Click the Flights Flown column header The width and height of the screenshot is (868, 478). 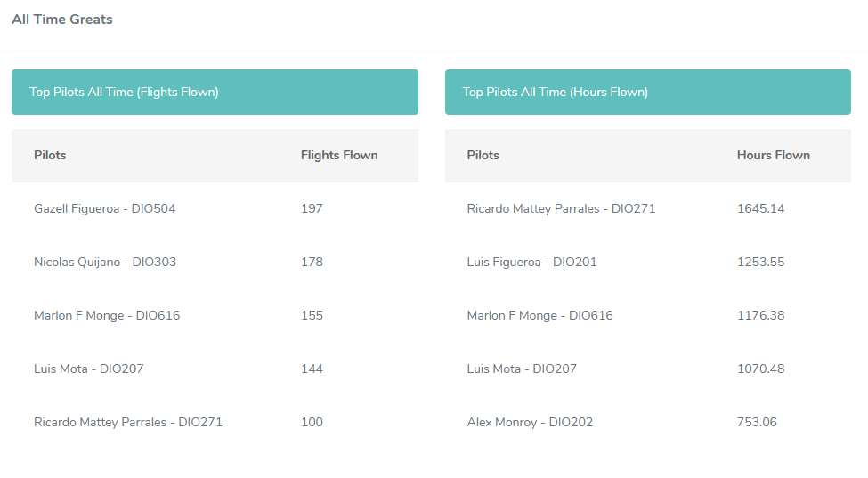click(339, 155)
